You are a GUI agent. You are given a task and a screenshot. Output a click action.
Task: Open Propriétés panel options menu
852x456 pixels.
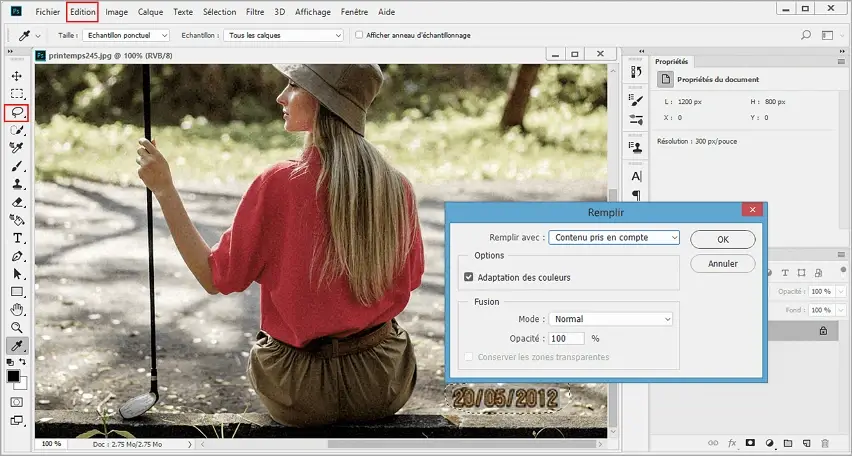point(841,61)
